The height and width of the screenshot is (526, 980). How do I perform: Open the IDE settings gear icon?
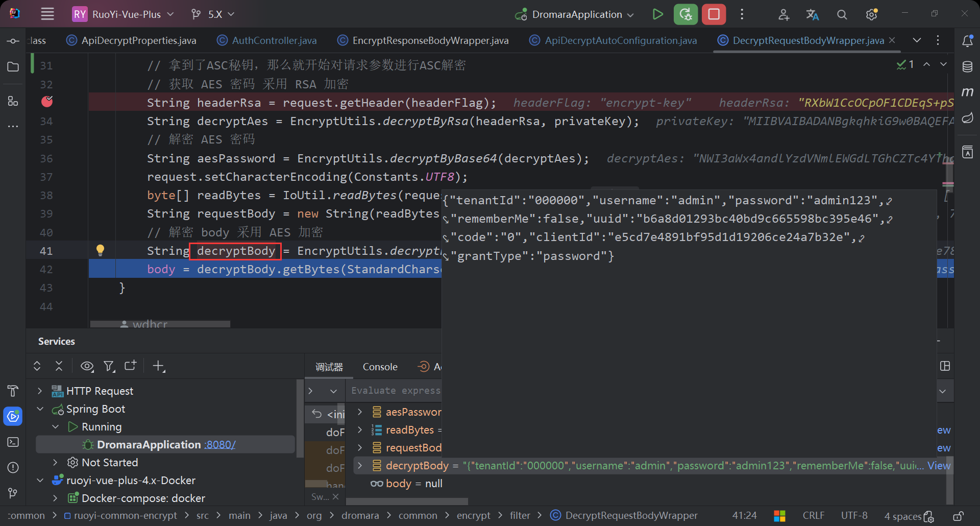[x=871, y=15]
